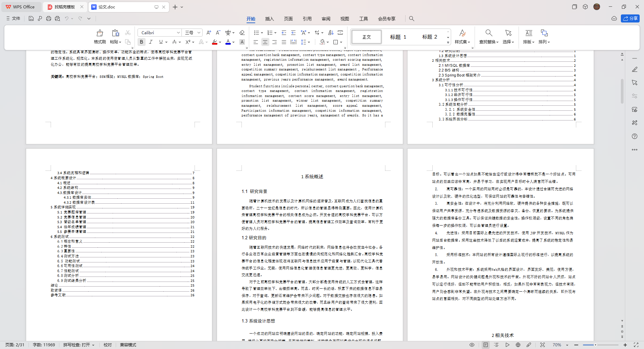Click the Distributed alignment icon
The width and height of the screenshot is (644, 349).
tap(293, 42)
